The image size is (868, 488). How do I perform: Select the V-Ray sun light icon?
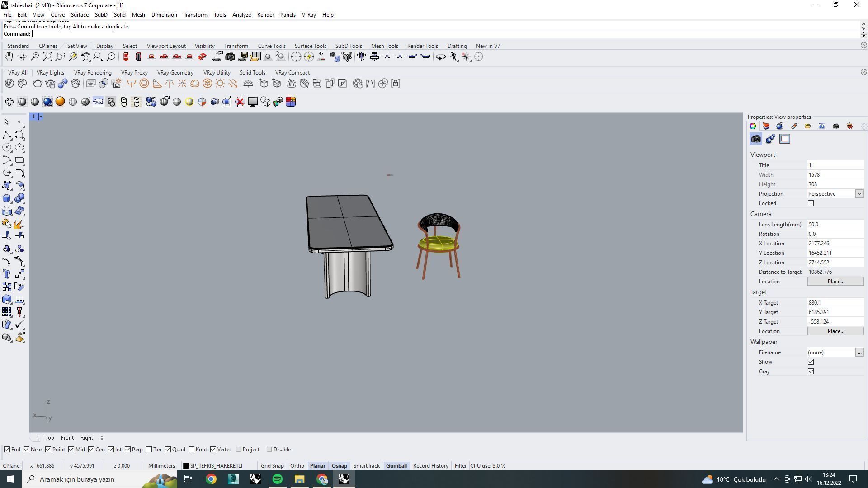coord(220,83)
